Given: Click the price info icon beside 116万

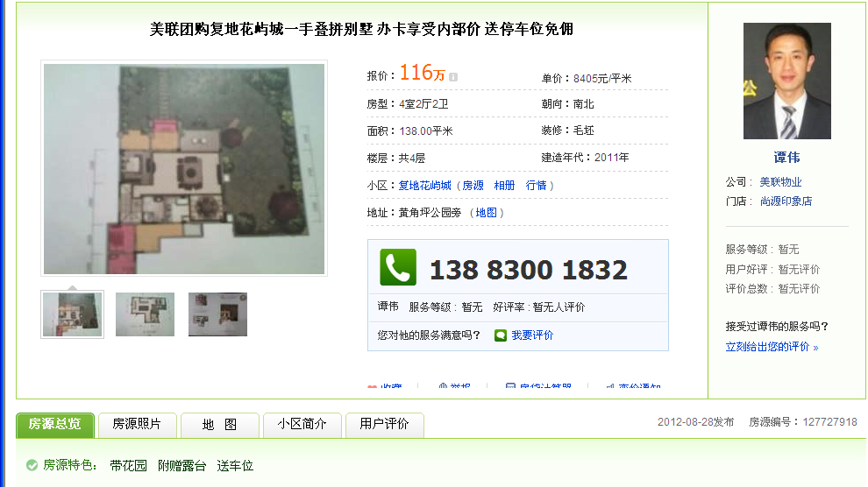Looking at the screenshot, I should click(453, 77).
